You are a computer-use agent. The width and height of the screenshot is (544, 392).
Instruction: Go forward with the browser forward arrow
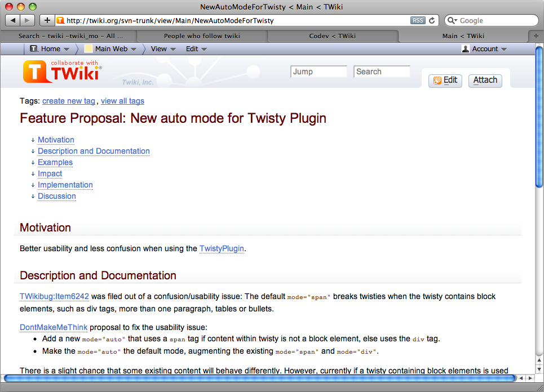pyautogui.click(x=27, y=20)
